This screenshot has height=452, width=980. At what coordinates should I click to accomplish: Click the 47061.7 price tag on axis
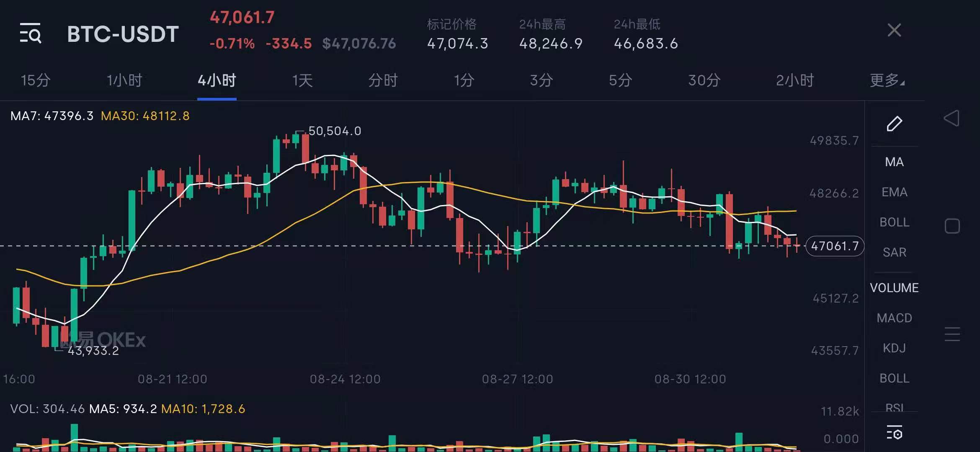click(x=835, y=246)
